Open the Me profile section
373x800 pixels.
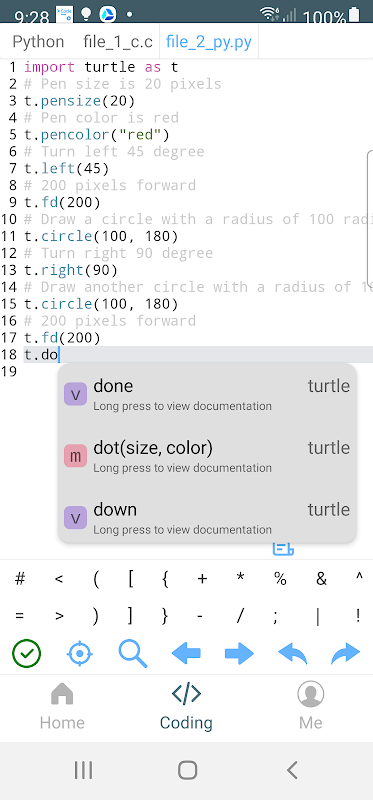pyautogui.click(x=310, y=708)
